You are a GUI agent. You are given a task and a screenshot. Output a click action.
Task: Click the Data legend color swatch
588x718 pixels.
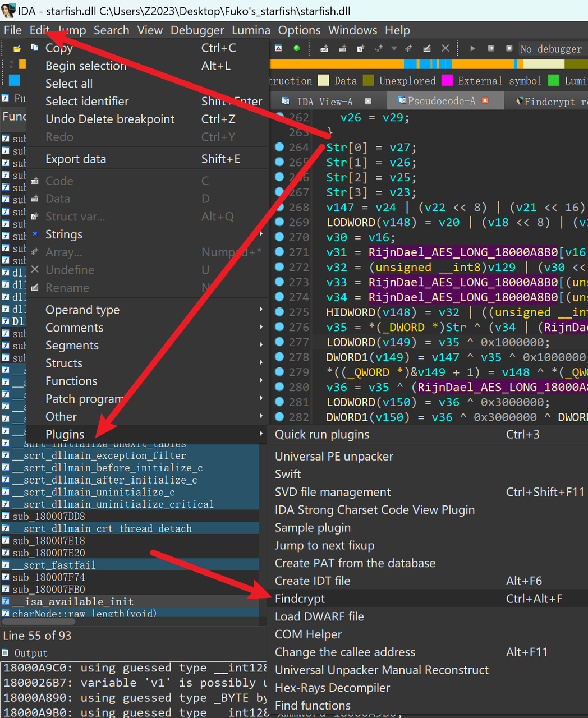click(x=324, y=80)
